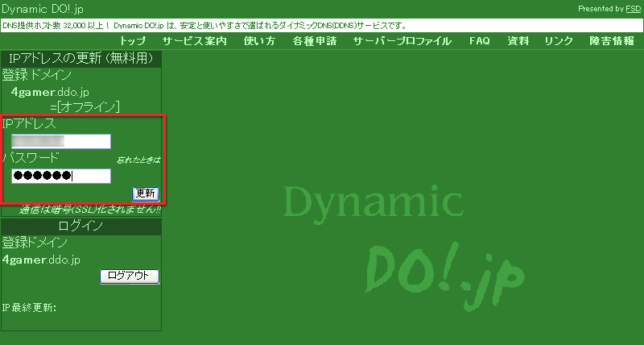This screenshot has height=345, width=644.
Task: Click the 資料 navigation item
Action: [x=518, y=41]
